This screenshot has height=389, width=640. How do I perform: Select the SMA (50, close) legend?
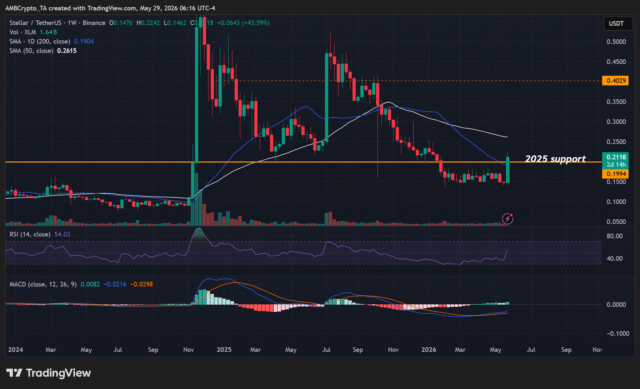coord(31,51)
